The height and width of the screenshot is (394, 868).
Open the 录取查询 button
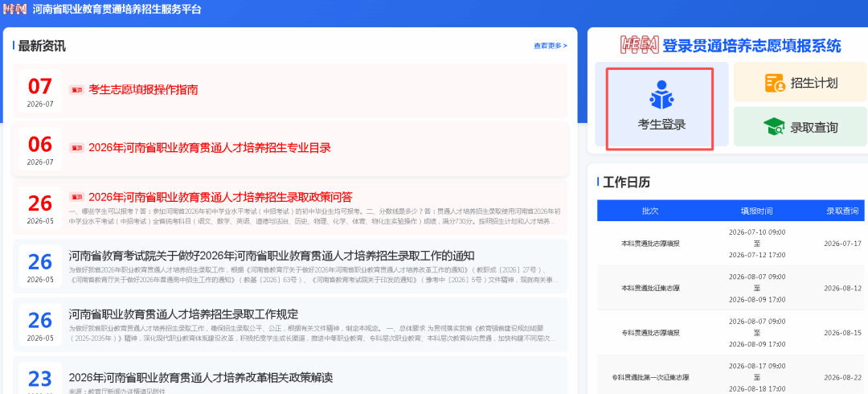(800, 127)
